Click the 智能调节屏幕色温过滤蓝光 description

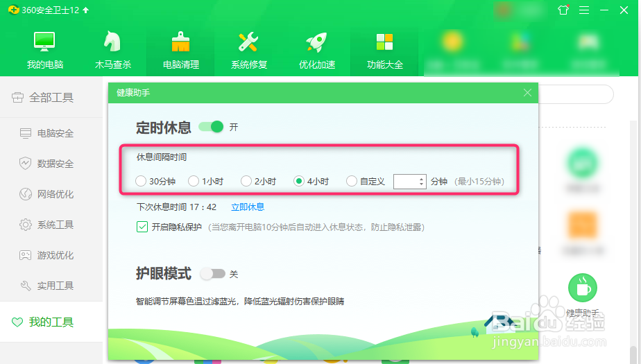(x=240, y=302)
